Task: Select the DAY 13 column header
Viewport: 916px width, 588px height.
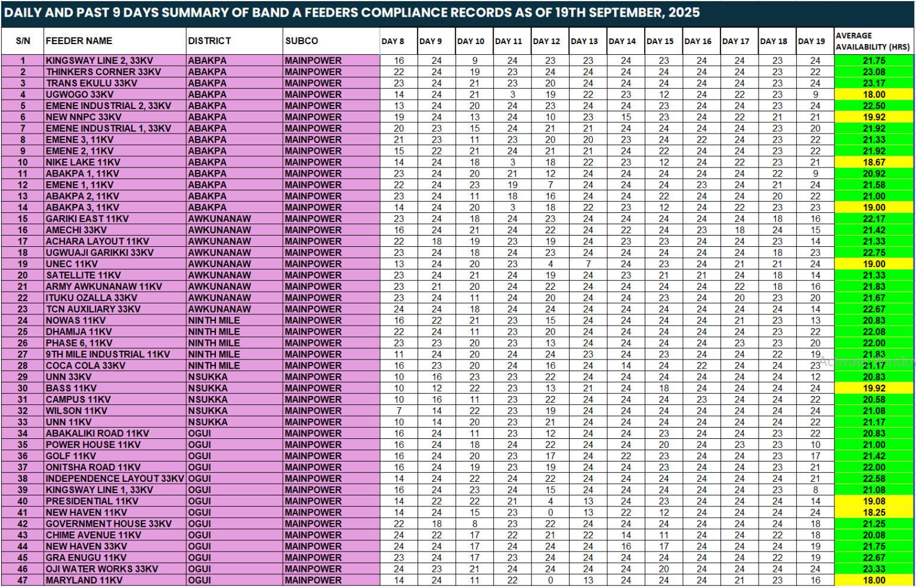Action: [584, 41]
